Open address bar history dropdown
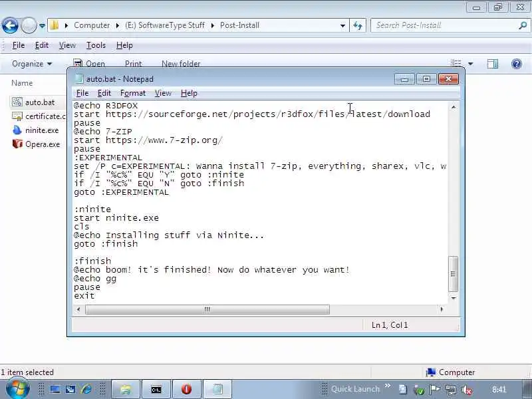The image size is (532, 399). point(342,25)
